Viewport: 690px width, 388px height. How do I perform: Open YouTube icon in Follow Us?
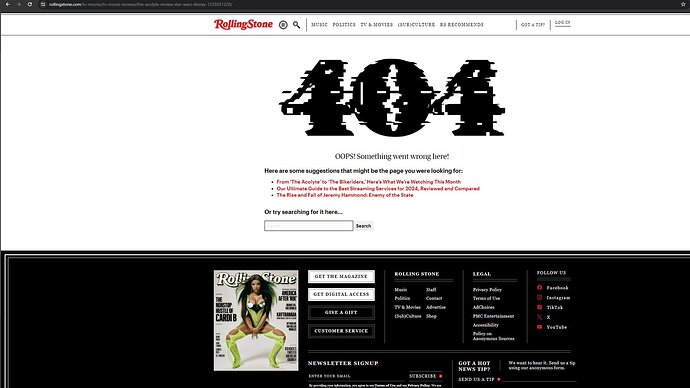[540, 327]
